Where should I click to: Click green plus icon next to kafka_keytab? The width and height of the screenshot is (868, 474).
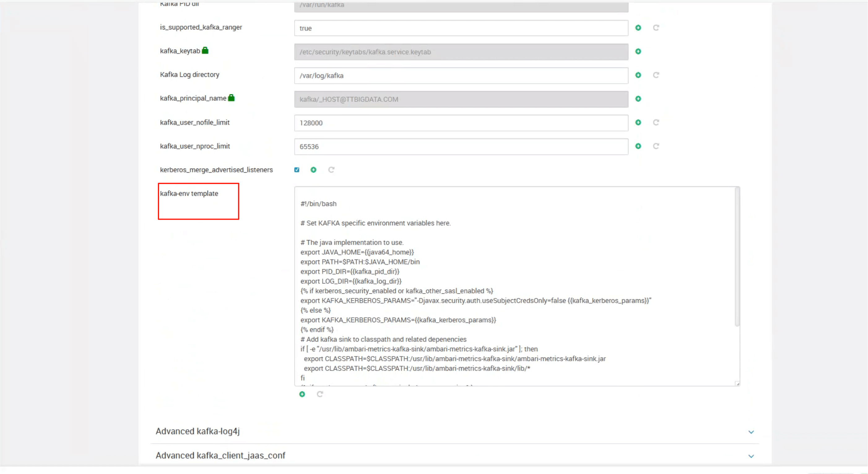638,51
